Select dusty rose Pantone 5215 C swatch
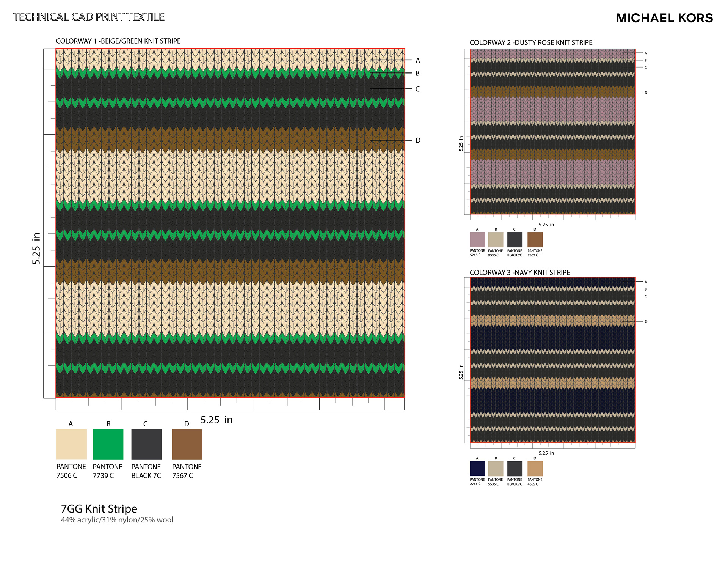The image size is (728, 563). [x=477, y=240]
